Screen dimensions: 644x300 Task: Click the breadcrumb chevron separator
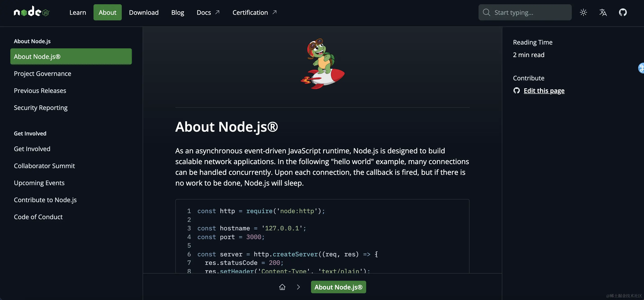click(x=298, y=287)
